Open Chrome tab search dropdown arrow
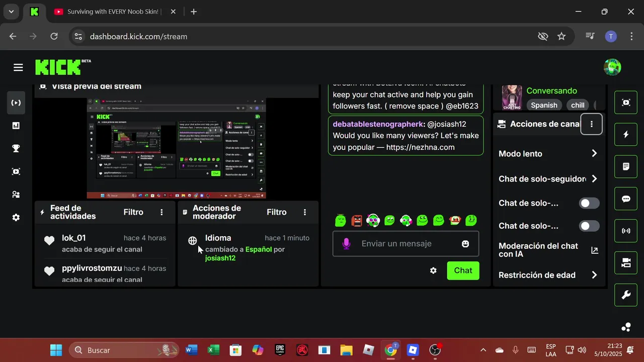The image size is (644, 362). [x=11, y=12]
